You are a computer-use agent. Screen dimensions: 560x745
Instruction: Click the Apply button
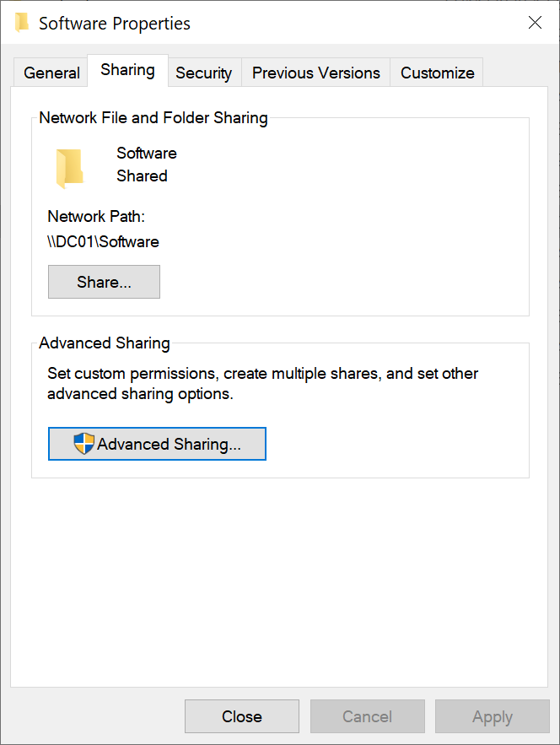tap(492, 716)
